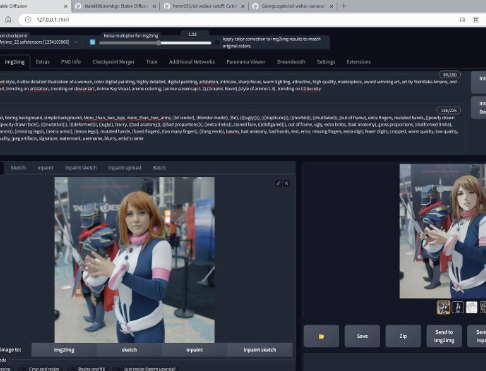Click into the positive prompt text area

pyautogui.click(x=232, y=88)
